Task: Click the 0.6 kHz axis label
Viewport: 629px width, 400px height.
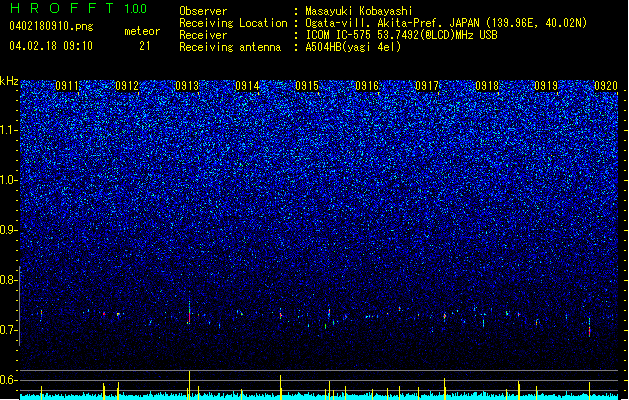Action: tap(9, 380)
